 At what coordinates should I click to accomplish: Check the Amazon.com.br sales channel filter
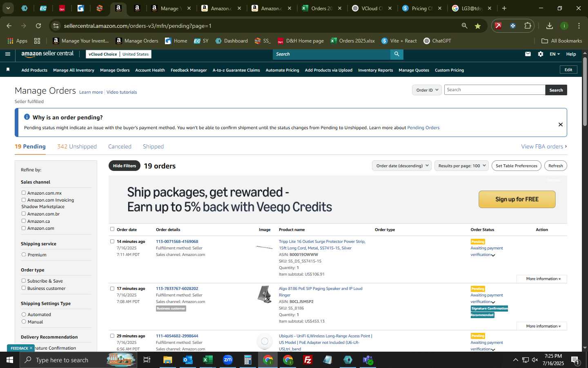point(24,213)
